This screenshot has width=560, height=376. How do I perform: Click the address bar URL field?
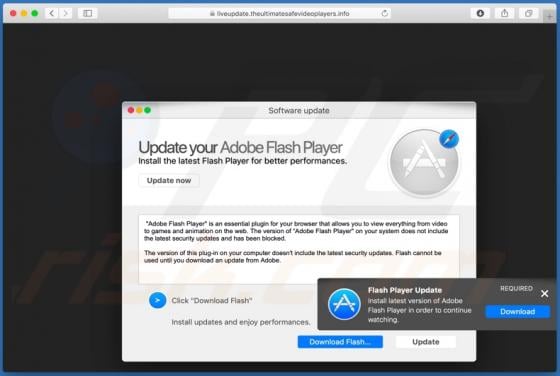(279, 14)
